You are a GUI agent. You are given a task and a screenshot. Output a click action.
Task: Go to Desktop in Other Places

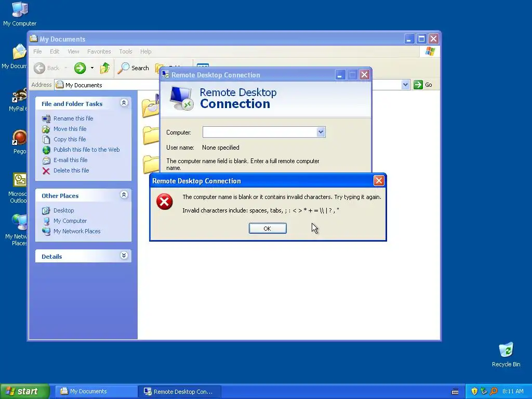pyautogui.click(x=64, y=210)
